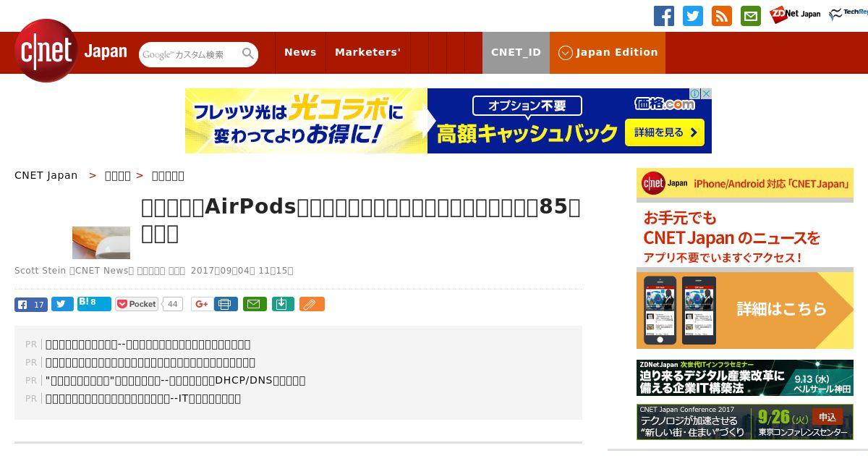The height and width of the screenshot is (456, 868).
Task: Visit TechRepublic logo link
Action: tap(848, 14)
